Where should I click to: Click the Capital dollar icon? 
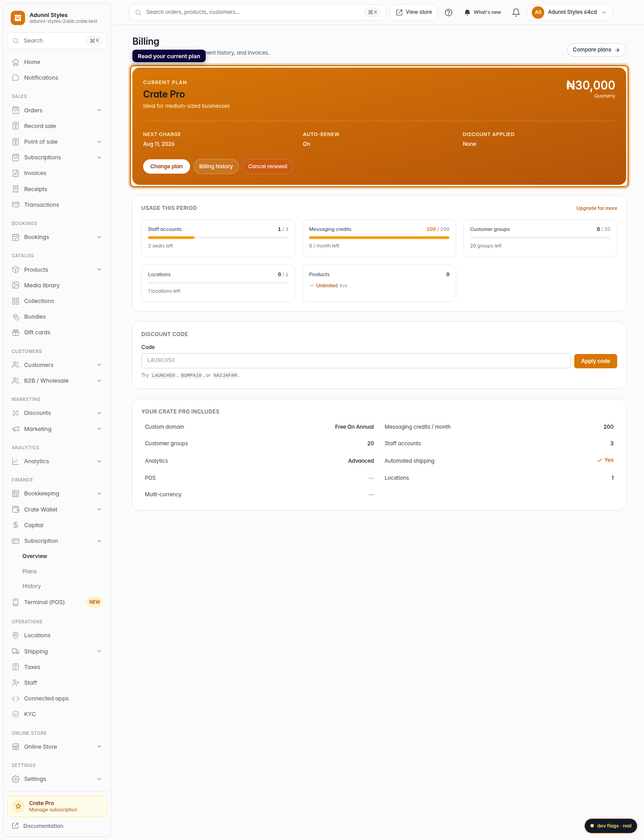pos(16,525)
